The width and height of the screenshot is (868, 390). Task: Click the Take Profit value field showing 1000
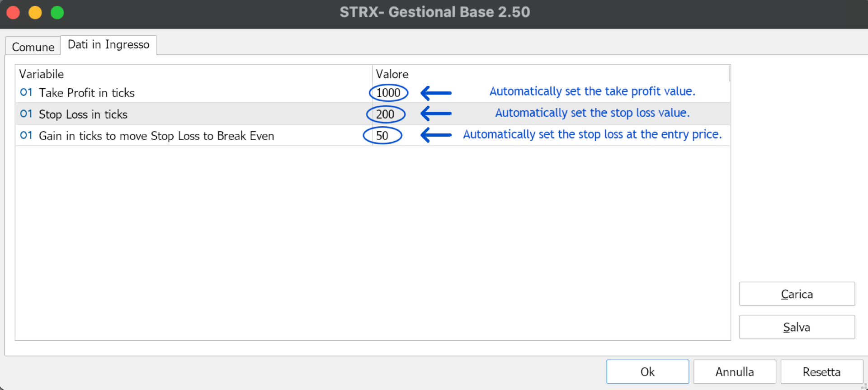tap(389, 93)
